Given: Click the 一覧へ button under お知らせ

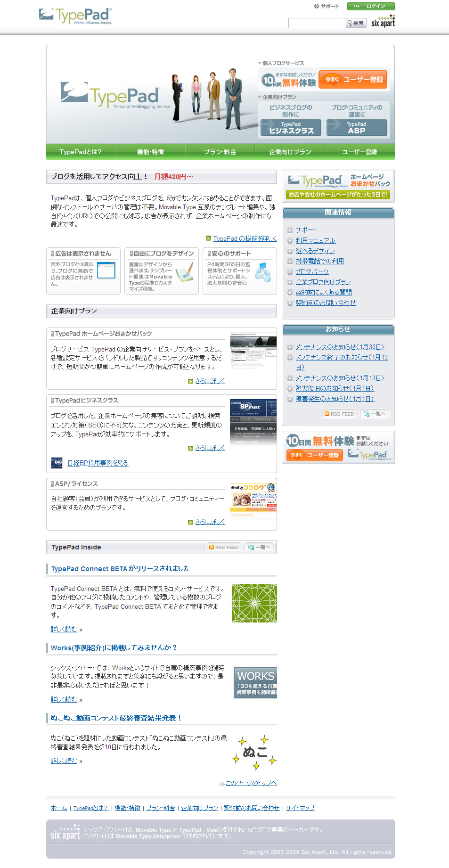Looking at the screenshot, I should click(x=375, y=414).
